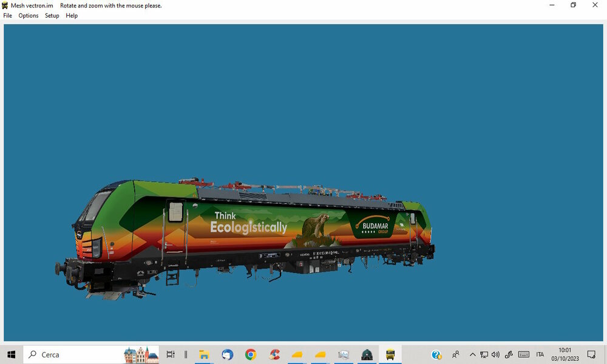Image resolution: width=607 pixels, height=364 pixels.
Task: Show hidden system tray icons
Action: tap(472, 354)
